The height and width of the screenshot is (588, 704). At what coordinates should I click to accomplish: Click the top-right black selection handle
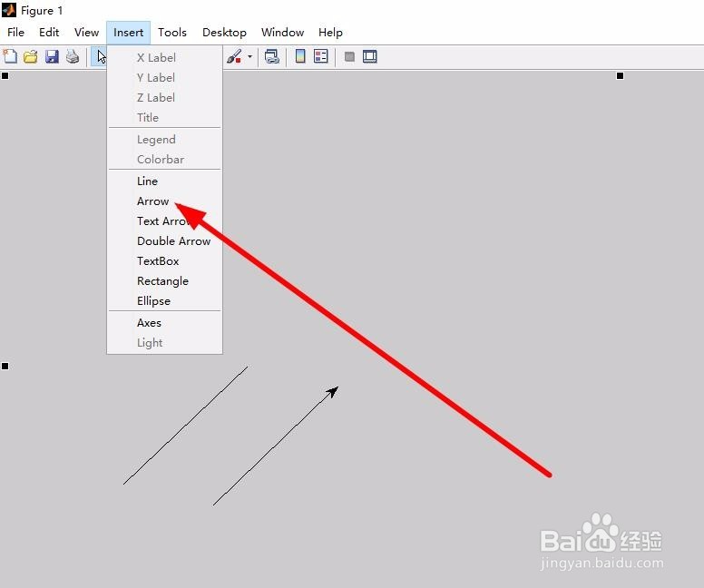pyautogui.click(x=620, y=76)
